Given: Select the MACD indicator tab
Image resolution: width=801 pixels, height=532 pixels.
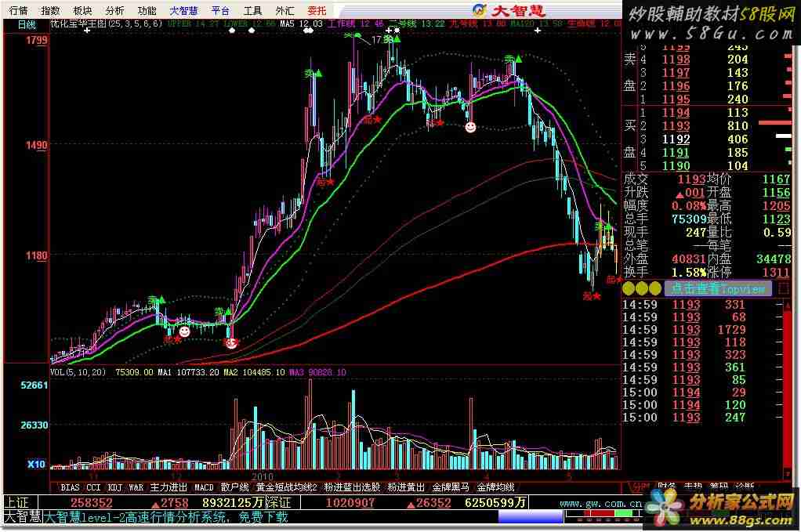Looking at the screenshot, I should [x=204, y=487].
